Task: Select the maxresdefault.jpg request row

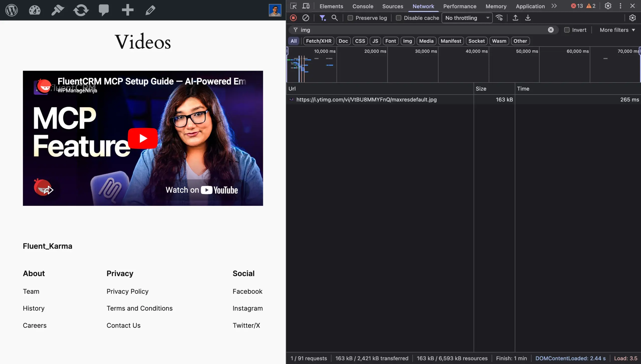Action: 463,100
